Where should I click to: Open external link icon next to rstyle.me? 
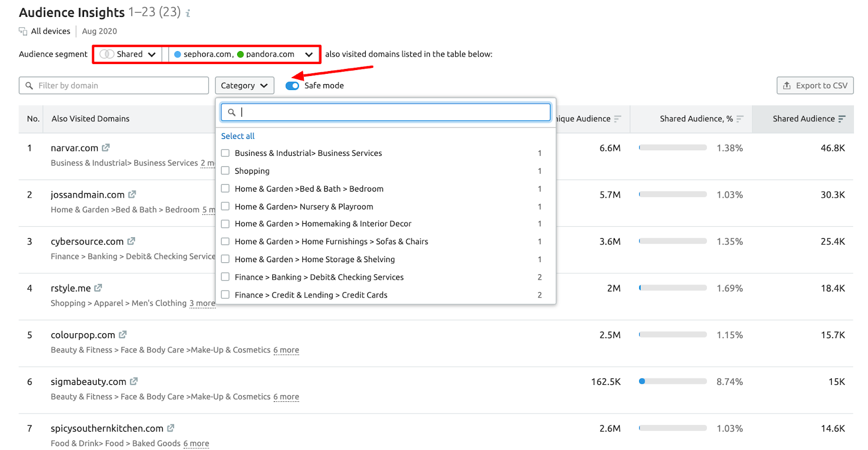[98, 288]
